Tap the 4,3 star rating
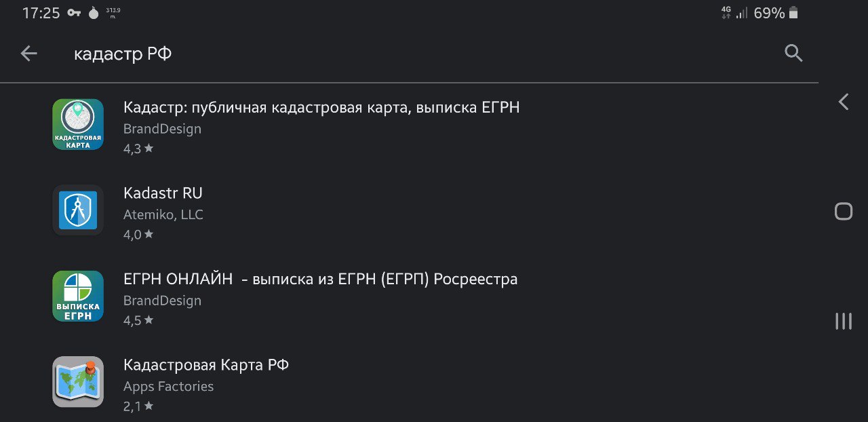This screenshot has height=422, width=868. pos(138,148)
